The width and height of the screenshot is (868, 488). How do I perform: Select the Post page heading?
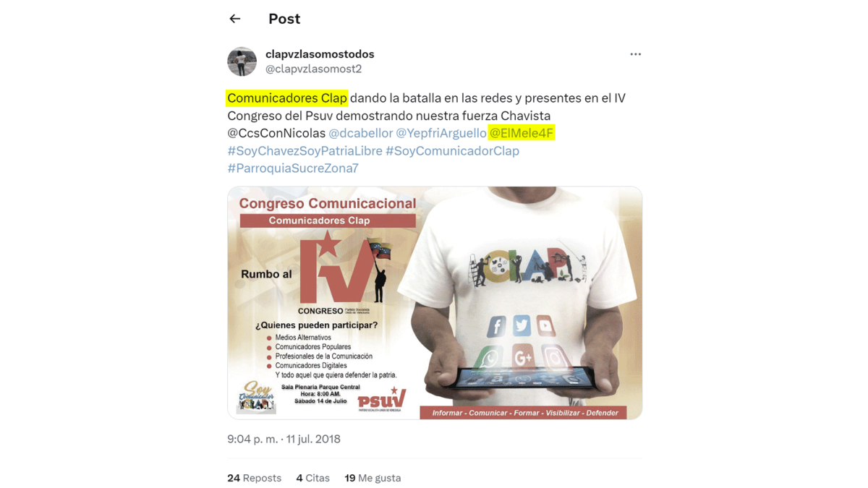(284, 19)
